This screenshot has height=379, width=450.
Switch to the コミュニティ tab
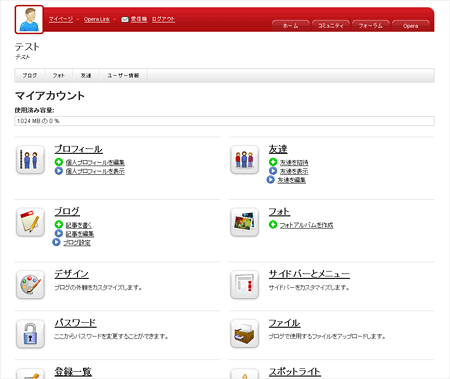point(331,26)
